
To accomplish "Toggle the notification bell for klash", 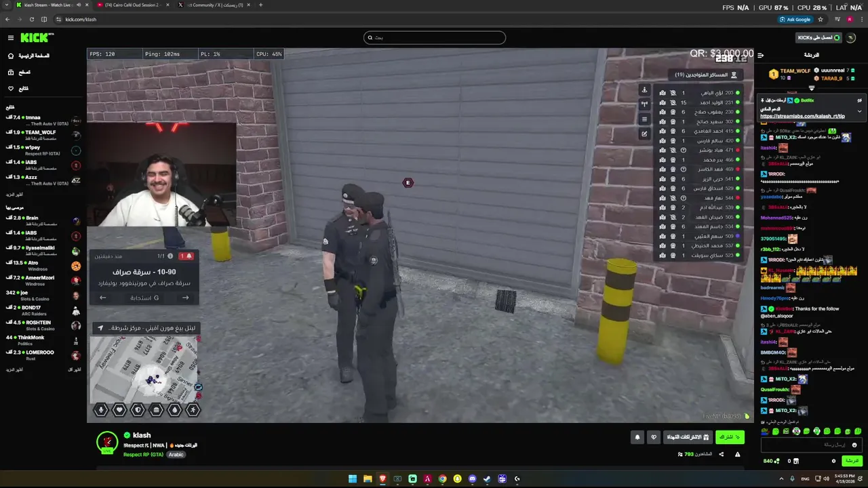I will click(x=637, y=437).
